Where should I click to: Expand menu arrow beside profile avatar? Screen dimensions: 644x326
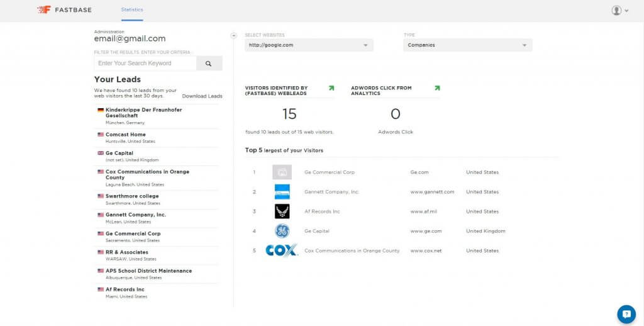coord(626,11)
